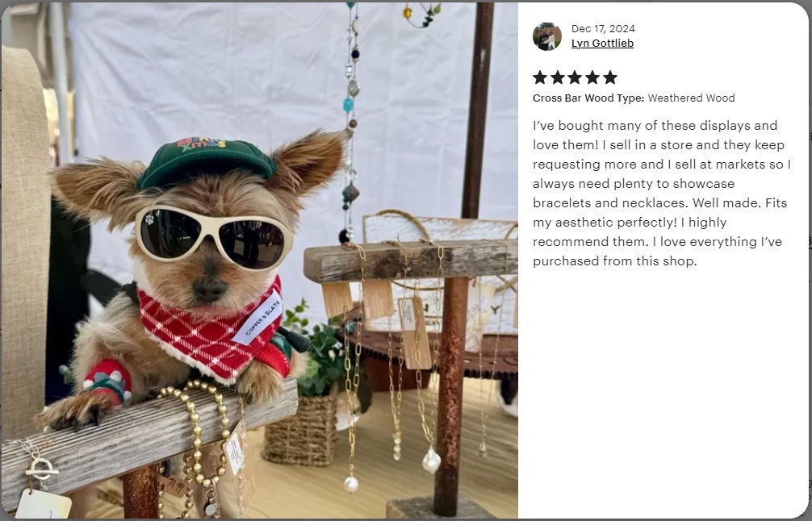Screen dimensions: 812x521
Task: Select the third rating star
Action: tap(576, 77)
